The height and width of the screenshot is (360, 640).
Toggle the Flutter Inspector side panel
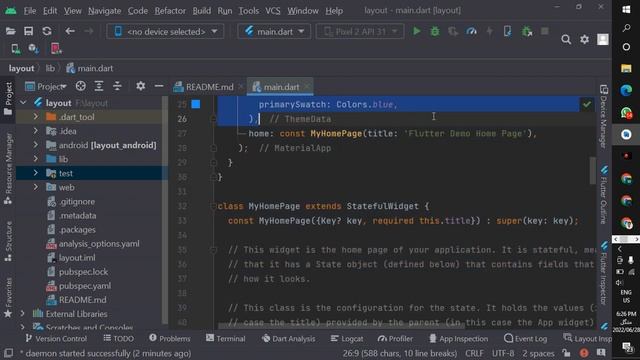pos(604,273)
